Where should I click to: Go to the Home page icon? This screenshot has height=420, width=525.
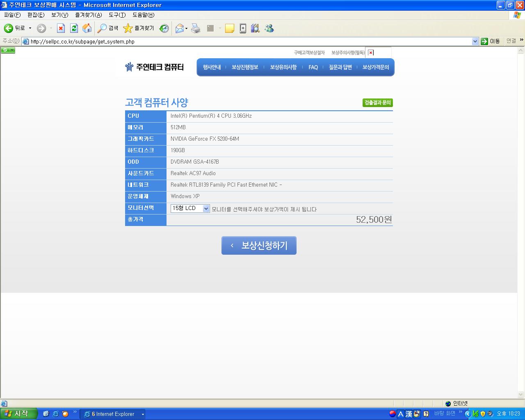87,28
